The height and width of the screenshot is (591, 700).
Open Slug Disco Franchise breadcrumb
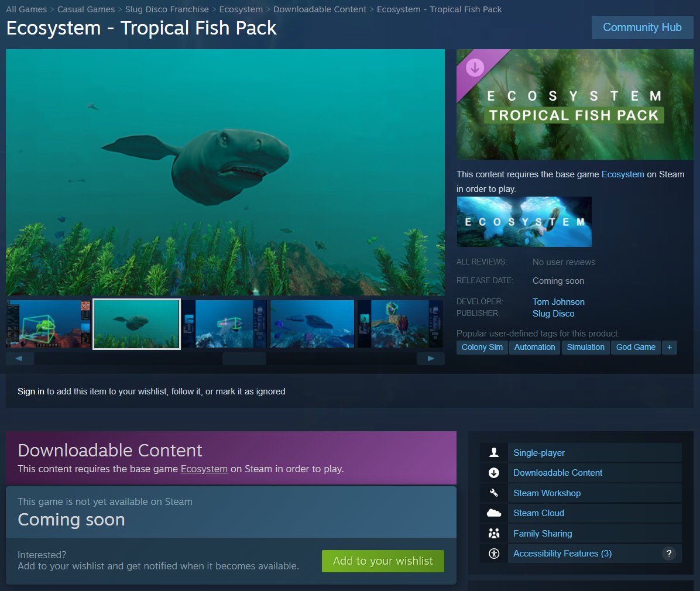[x=167, y=9]
